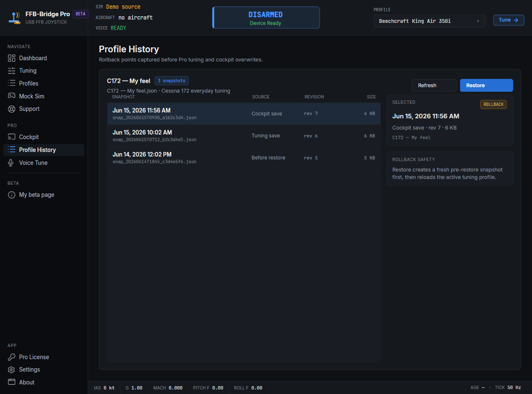Click the MACH 0.000 status bar readout

pos(168,388)
